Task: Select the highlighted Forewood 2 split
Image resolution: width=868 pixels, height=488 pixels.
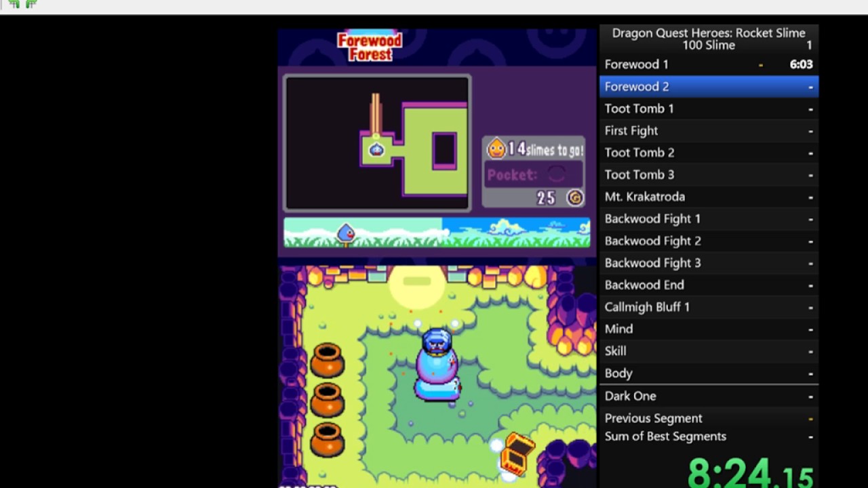Action: point(709,87)
